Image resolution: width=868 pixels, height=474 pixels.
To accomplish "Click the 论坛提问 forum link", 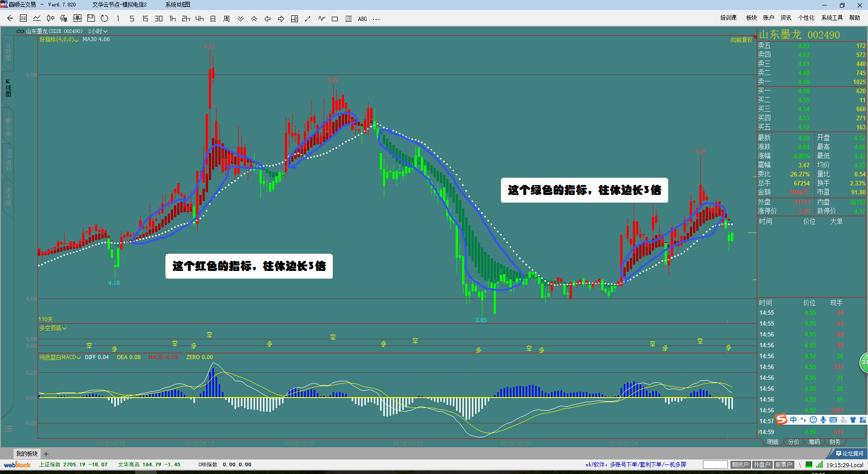I will pyautogui.click(x=850, y=453).
